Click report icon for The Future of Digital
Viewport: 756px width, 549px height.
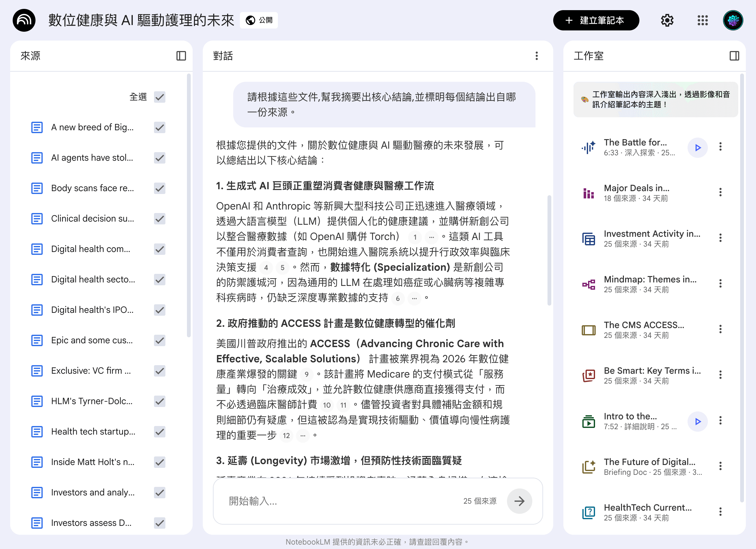click(x=588, y=467)
